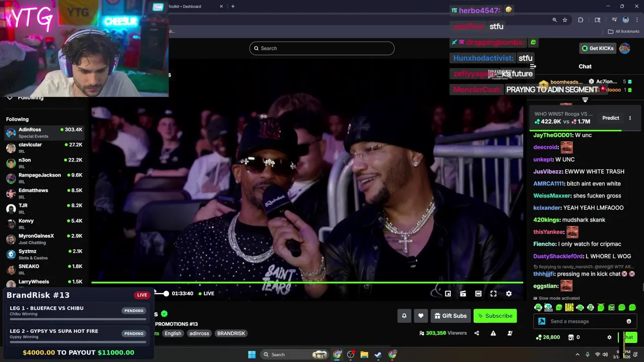Open the Kick profile avatar menu
Screen dimensions: 644x362
(624, 48)
